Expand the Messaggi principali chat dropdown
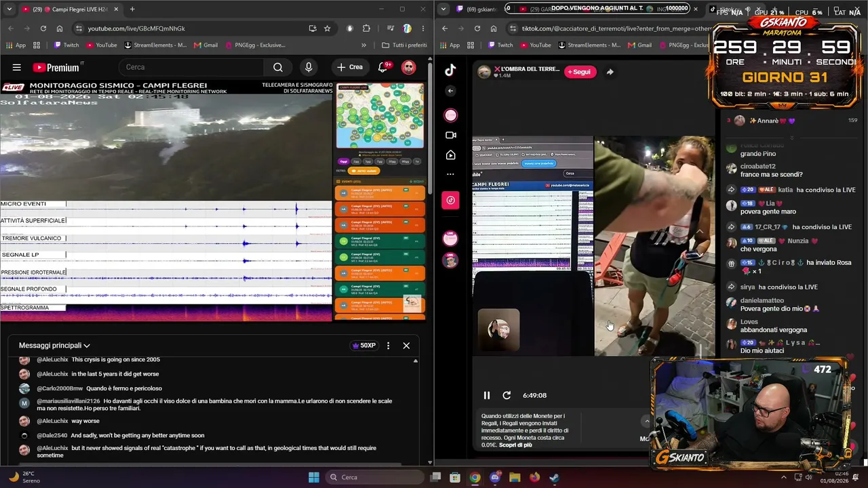Screen dimensions: 868x488 pos(54,346)
